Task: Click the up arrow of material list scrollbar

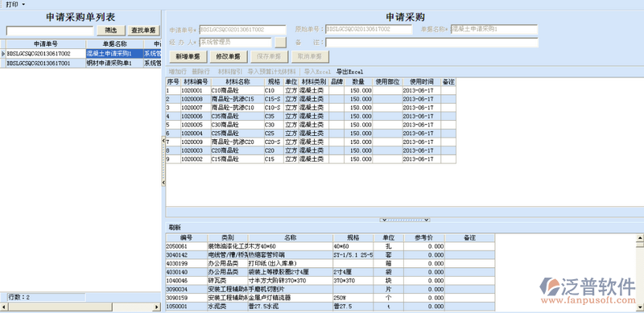Action: tap(639, 237)
